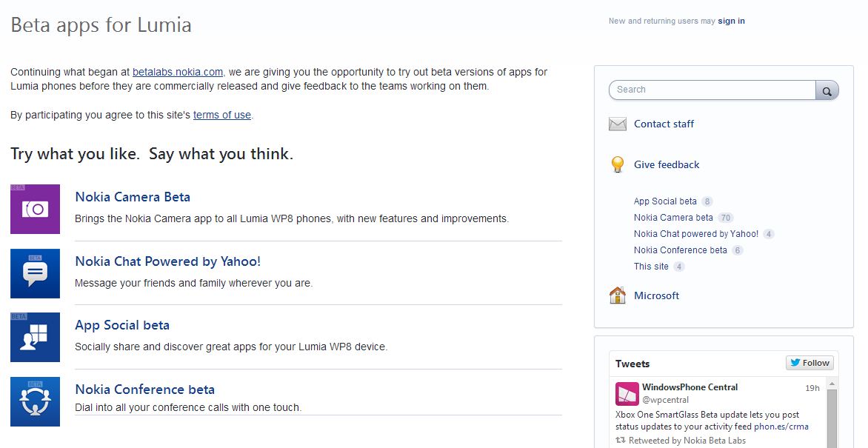868x448 pixels.
Task: Click the App Social beta icon
Action: [35, 338]
